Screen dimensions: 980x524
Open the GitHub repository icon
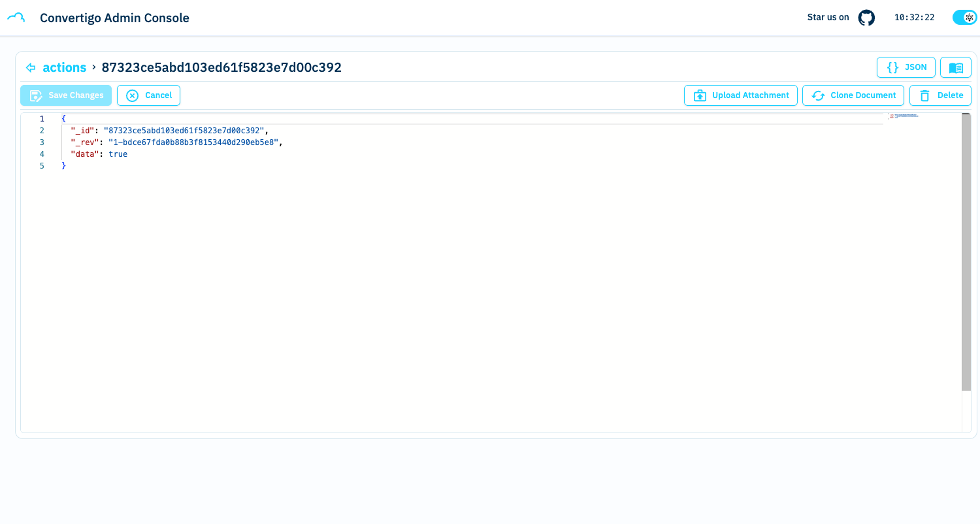866,18
